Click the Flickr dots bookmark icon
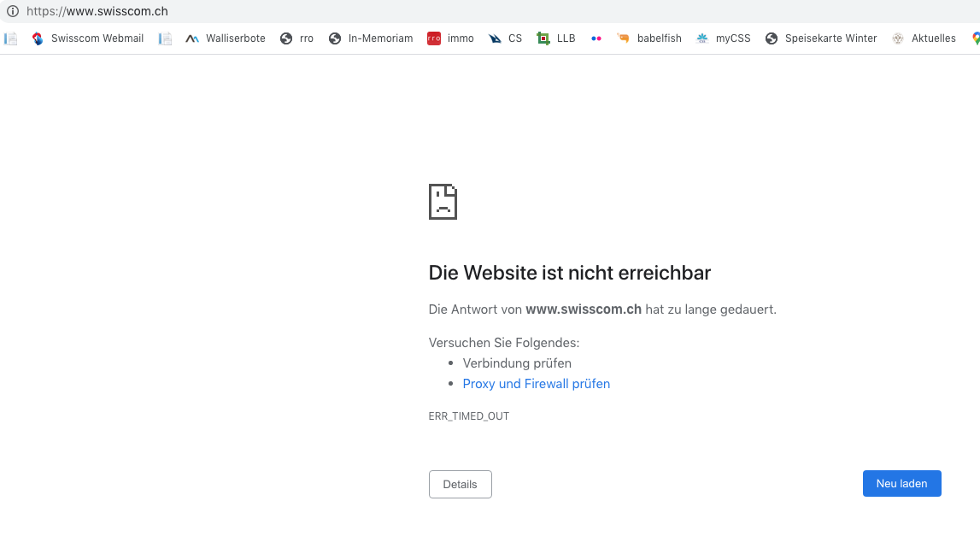Screen dimensions: 980x560 (x=596, y=38)
